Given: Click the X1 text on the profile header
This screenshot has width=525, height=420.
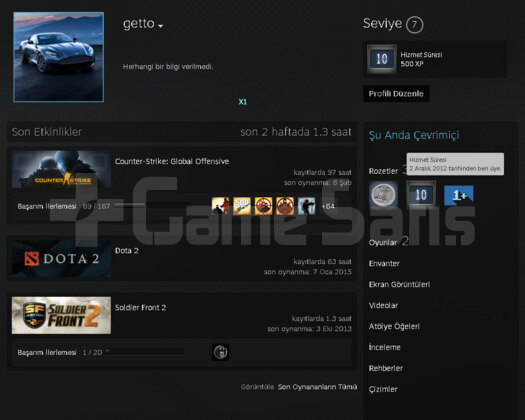Looking at the screenshot, I should click(x=243, y=102).
